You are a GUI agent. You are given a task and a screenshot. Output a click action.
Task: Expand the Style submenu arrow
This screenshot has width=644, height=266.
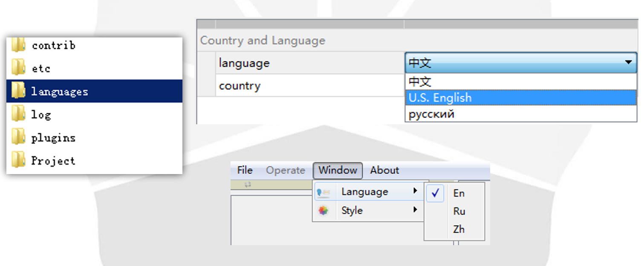click(x=415, y=210)
